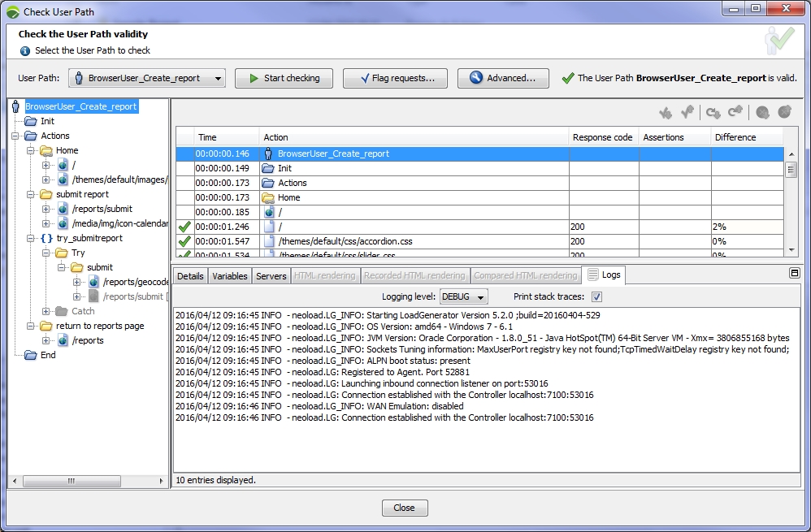Click the next redirect response icon

(713, 113)
